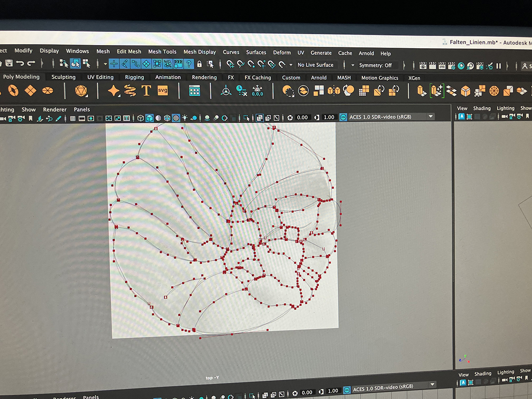Open the Mesh Tools menu

(x=162, y=52)
